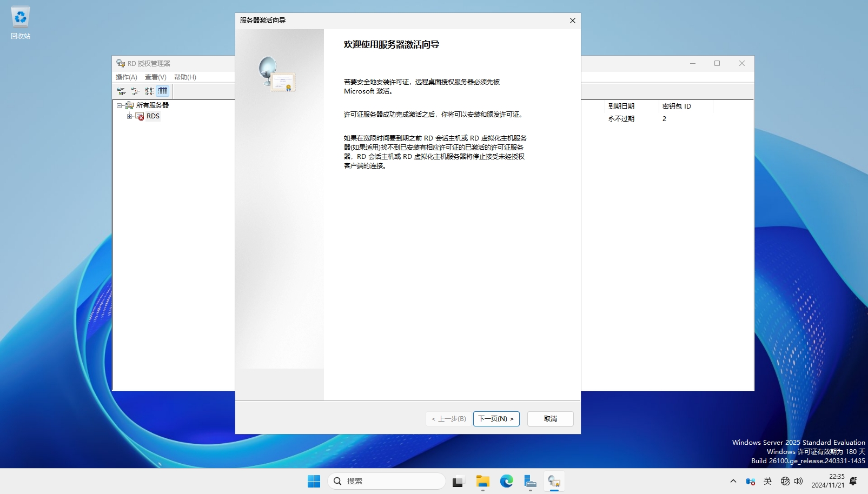Open Server Manager from the taskbar
The image size is (868, 494).
[x=530, y=481]
